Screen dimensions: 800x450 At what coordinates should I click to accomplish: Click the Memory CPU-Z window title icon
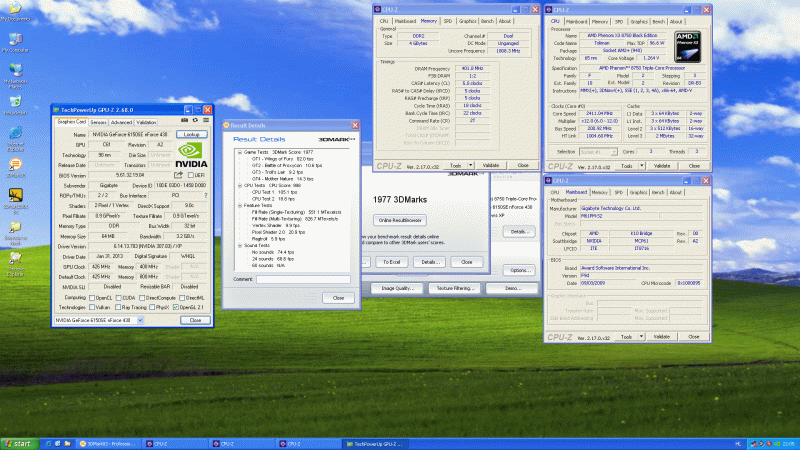(378, 10)
